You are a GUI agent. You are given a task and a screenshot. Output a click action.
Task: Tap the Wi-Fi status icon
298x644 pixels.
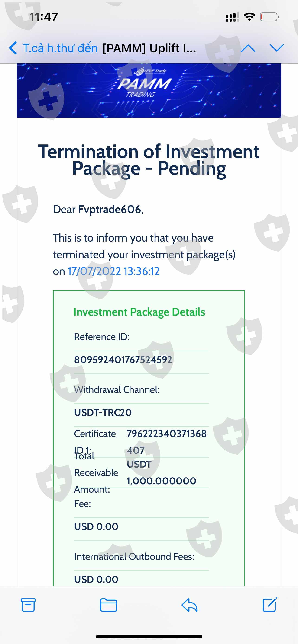(x=249, y=17)
